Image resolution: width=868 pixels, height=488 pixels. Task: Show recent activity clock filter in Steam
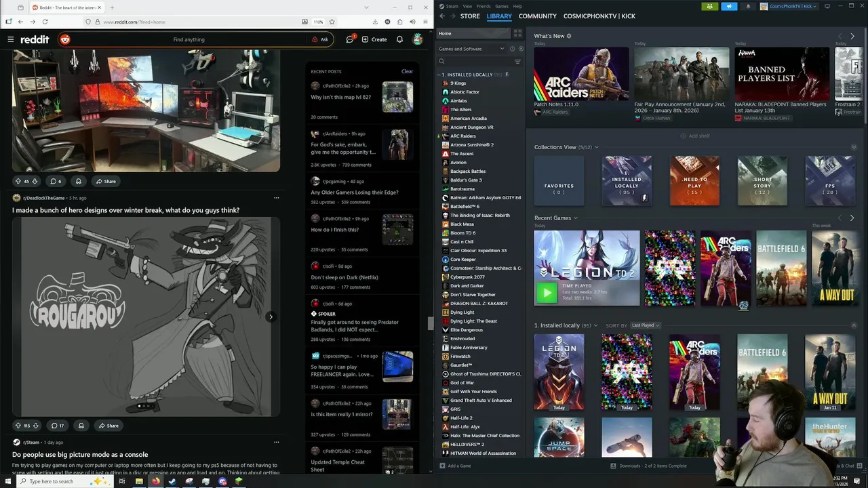[x=512, y=49]
